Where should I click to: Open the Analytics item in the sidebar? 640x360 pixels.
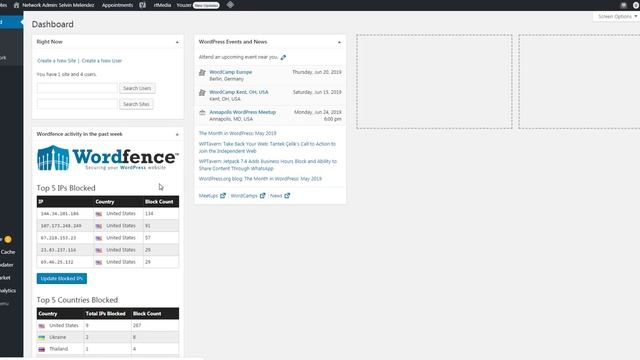pyautogui.click(x=8, y=291)
